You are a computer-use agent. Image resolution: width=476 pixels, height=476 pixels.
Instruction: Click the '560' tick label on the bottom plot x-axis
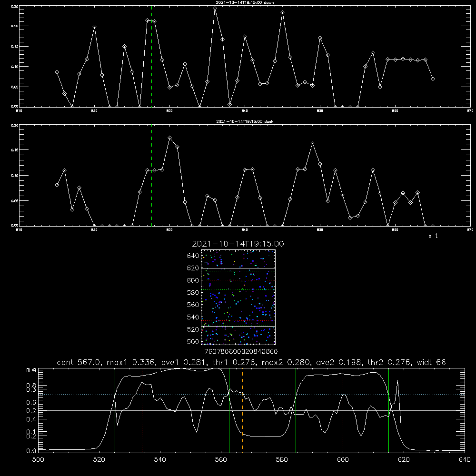click(221, 460)
